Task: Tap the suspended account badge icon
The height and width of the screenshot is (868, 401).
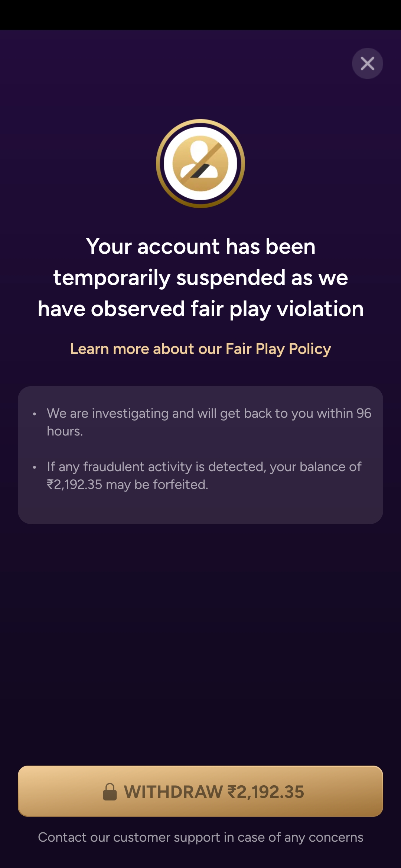Action: click(200, 163)
